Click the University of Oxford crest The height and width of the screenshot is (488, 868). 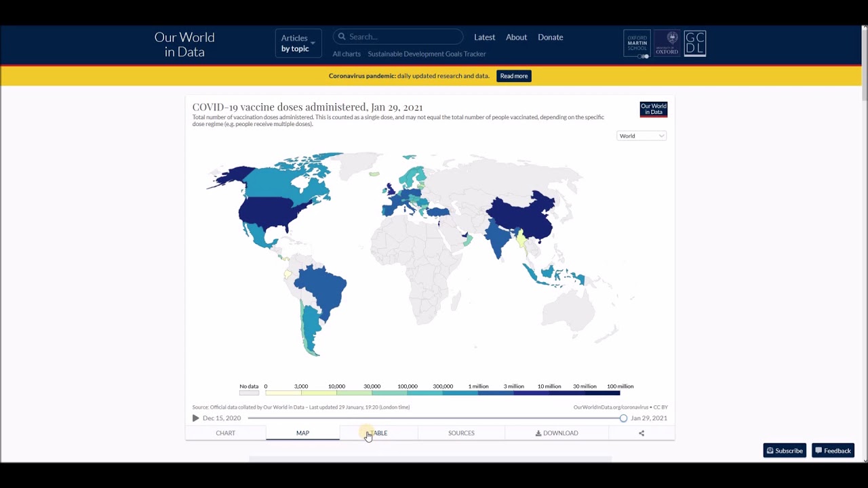click(667, 43)
